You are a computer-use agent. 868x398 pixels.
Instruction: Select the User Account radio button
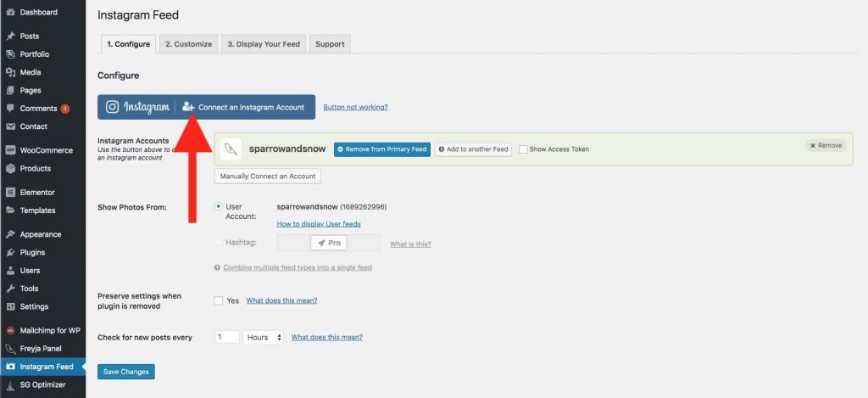[x=219, y=207]
